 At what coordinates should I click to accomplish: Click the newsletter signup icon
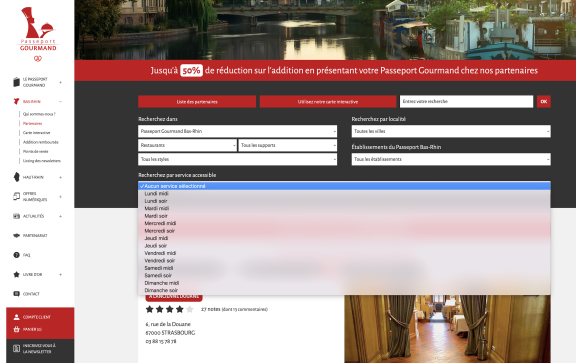coord(16,348)
